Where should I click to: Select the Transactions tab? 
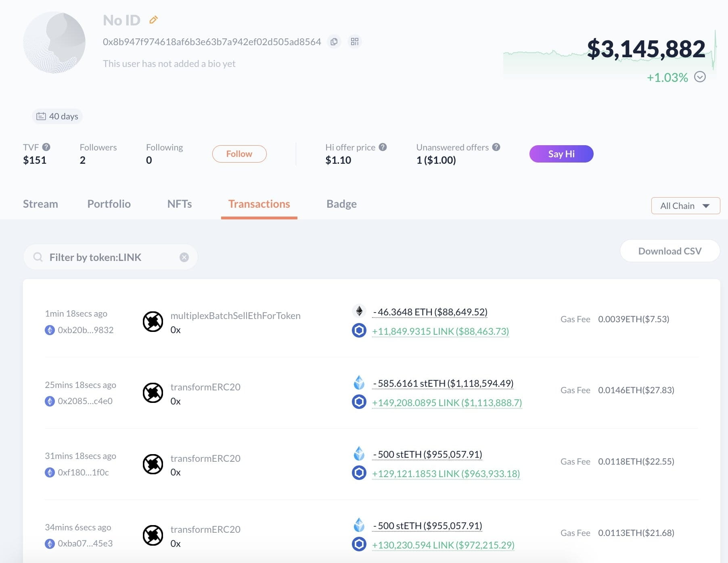tap(259, 204)
